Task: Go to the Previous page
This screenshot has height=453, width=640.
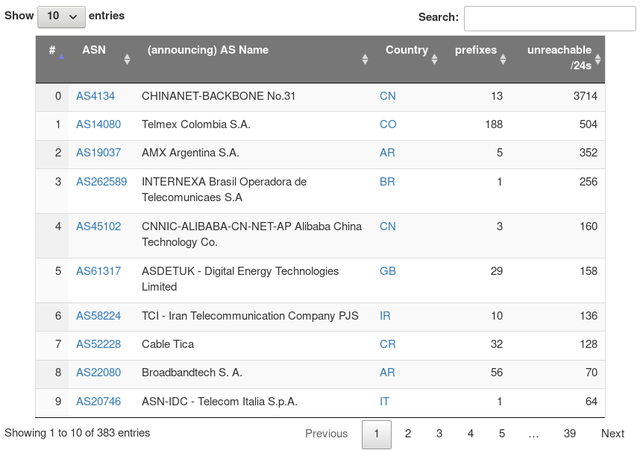Action: tap(327, 434)
